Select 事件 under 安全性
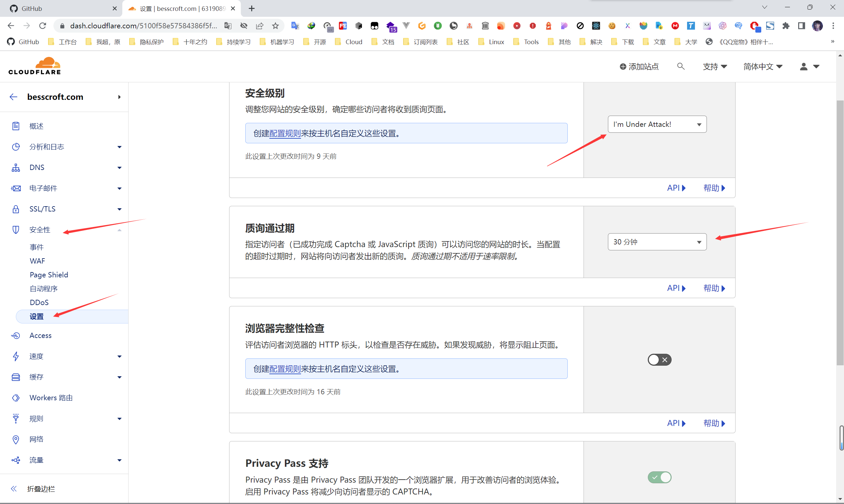 coord(37,247)
